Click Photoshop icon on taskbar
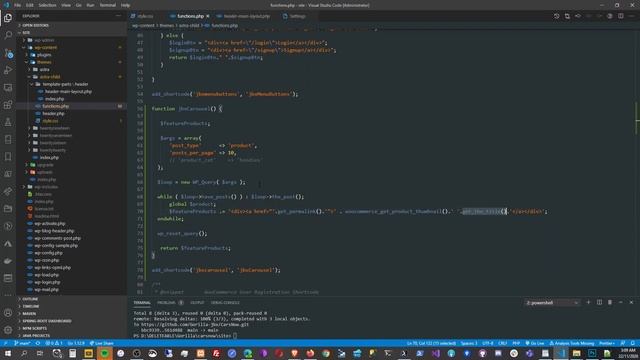The image size is (640, 360). [x=592, y=353]
